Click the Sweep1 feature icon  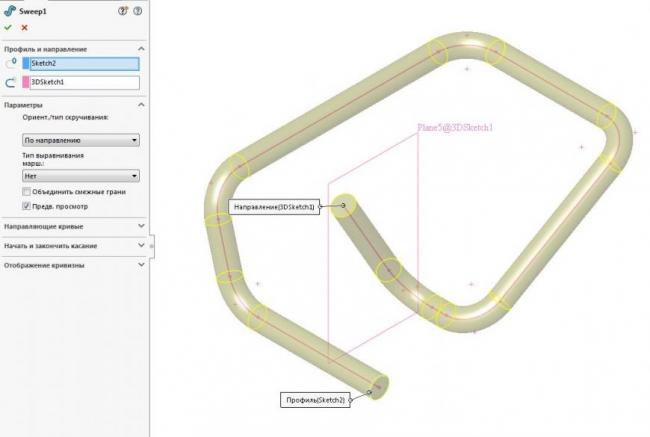pos(10,11)
